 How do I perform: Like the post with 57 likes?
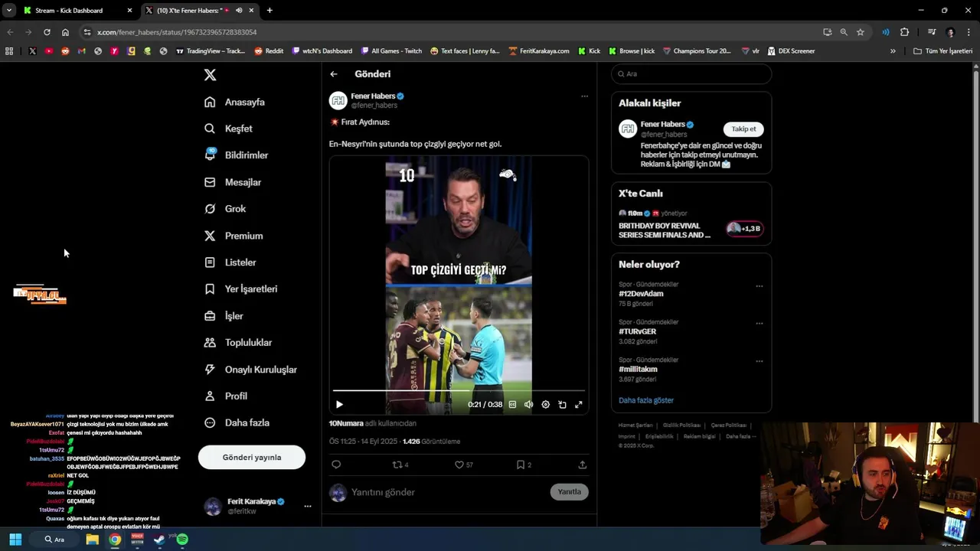point(463,465)
